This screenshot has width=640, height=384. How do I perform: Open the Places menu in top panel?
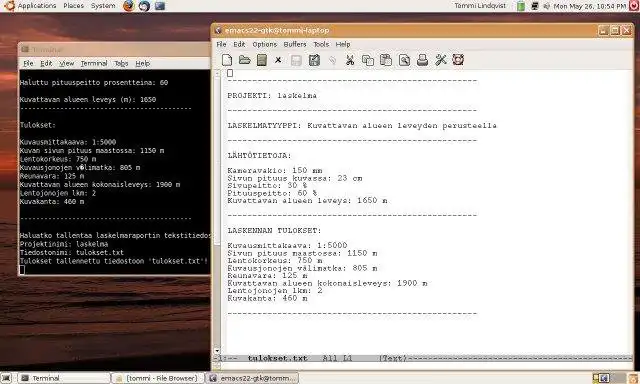coord(73,6)
